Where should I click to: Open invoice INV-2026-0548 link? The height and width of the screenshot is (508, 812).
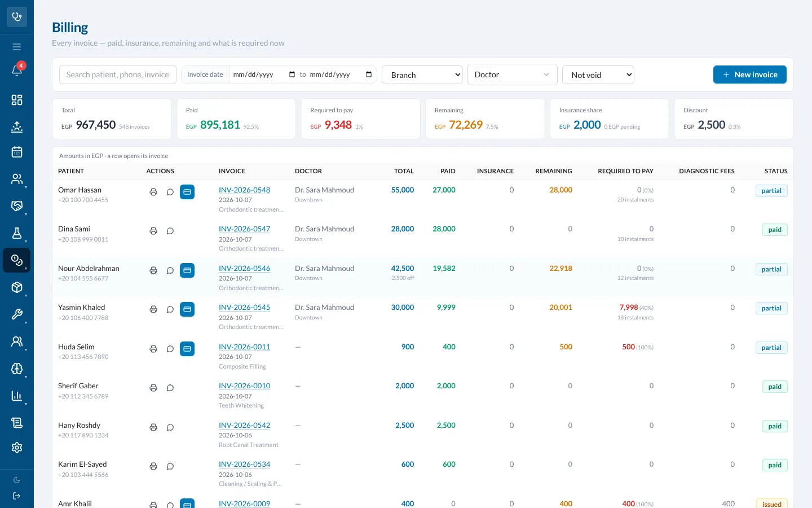point(244,190)
